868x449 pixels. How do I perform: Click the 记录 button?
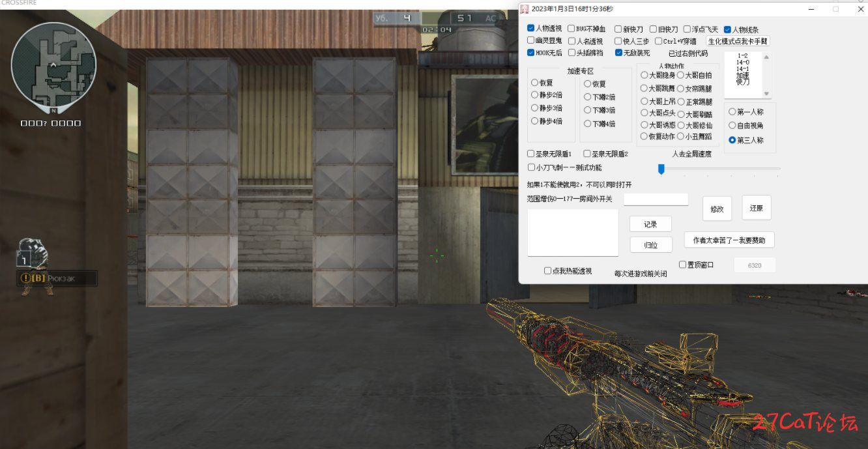tap(650, 224)
